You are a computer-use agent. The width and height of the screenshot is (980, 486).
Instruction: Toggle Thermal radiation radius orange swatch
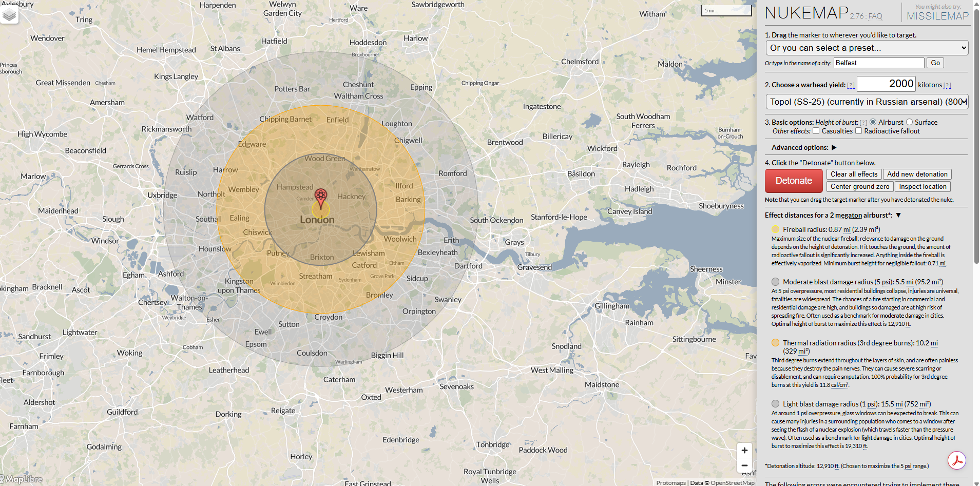pyautogui.click(x=775, y=343)
